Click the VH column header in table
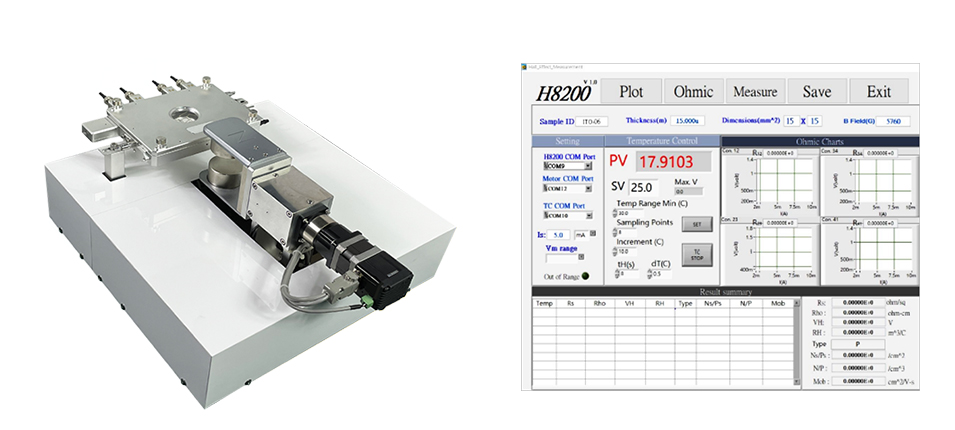 (629, 303)
